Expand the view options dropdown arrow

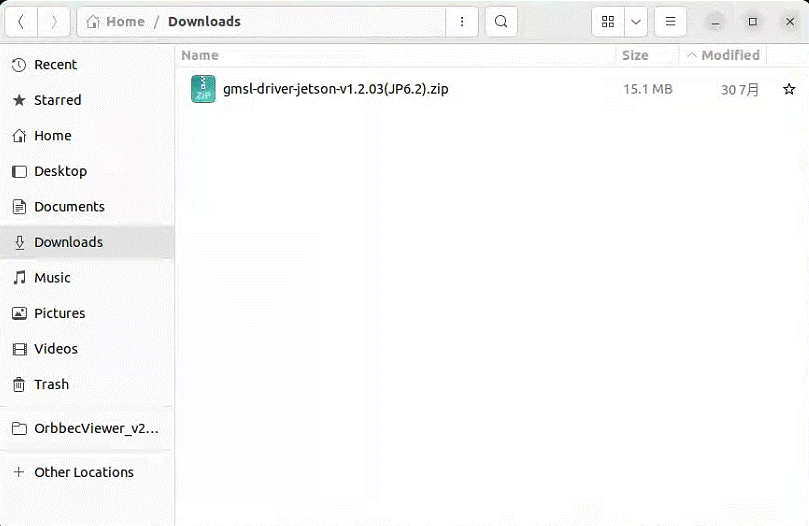tap(636, 22)
